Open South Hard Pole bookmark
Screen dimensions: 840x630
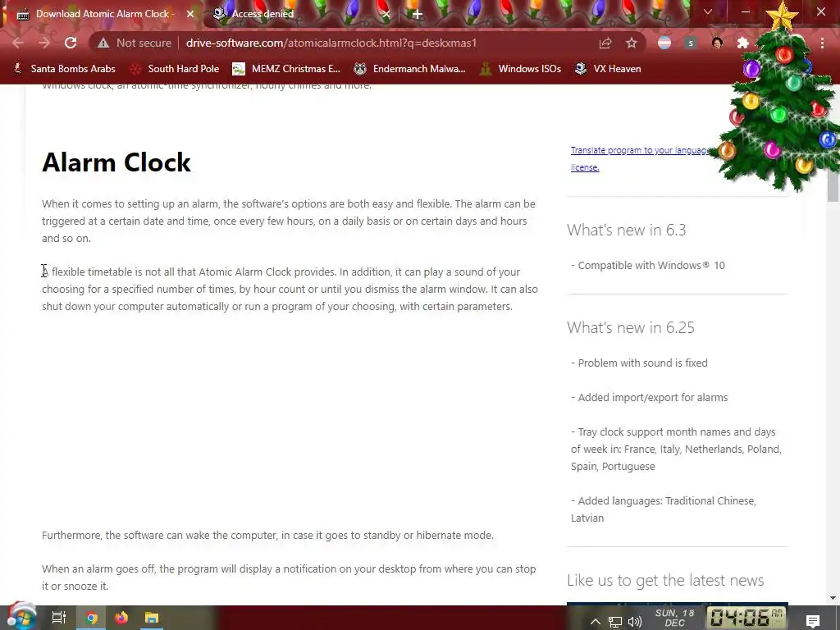[175, 69]
